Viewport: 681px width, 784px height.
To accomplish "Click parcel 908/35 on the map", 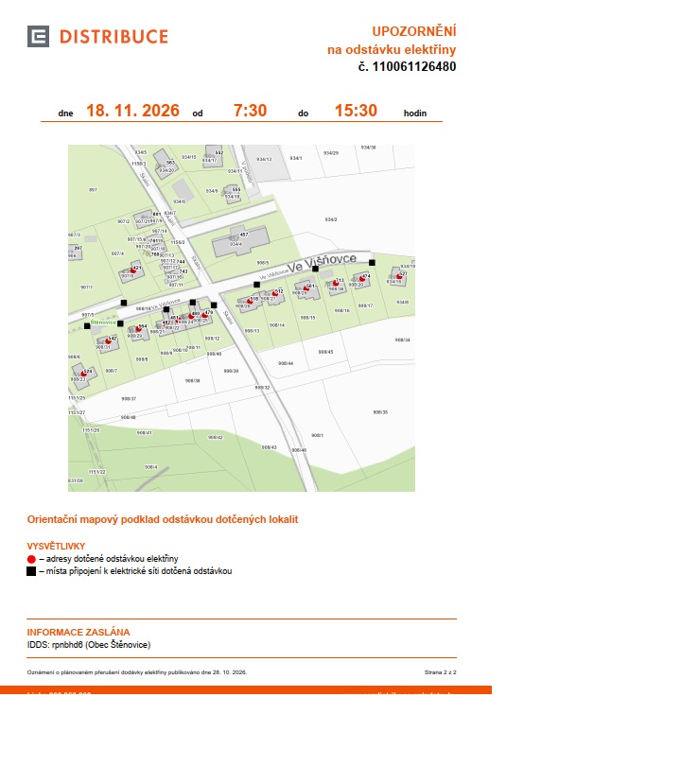I will tap(380, 412).
